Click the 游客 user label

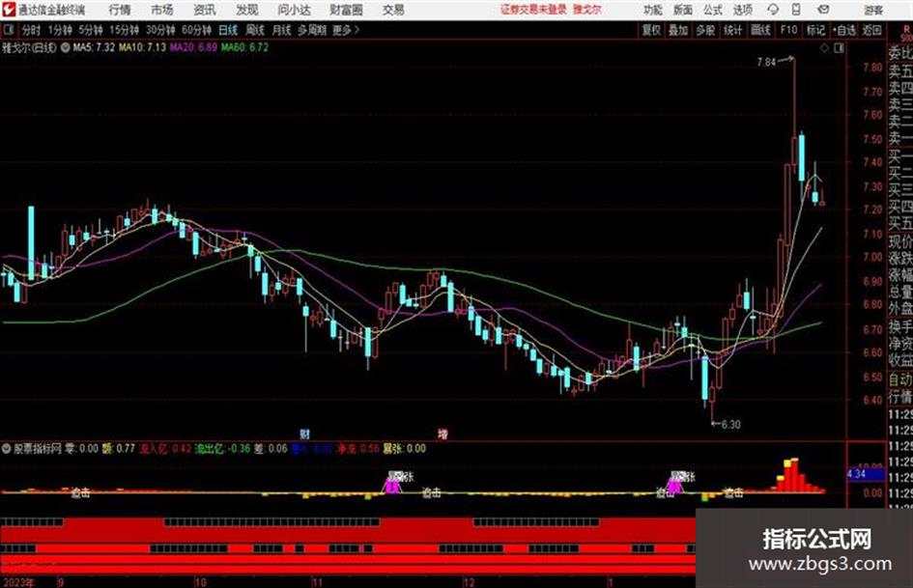[873, 10]
